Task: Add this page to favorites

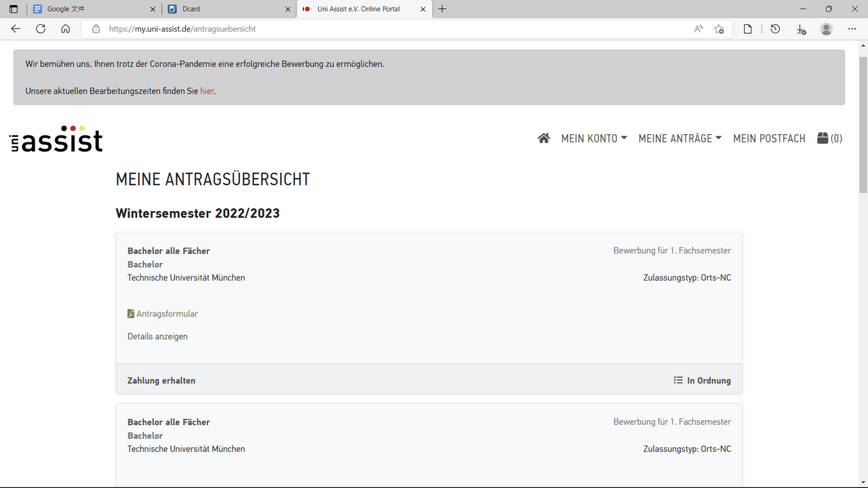Action: click(719, 28)
